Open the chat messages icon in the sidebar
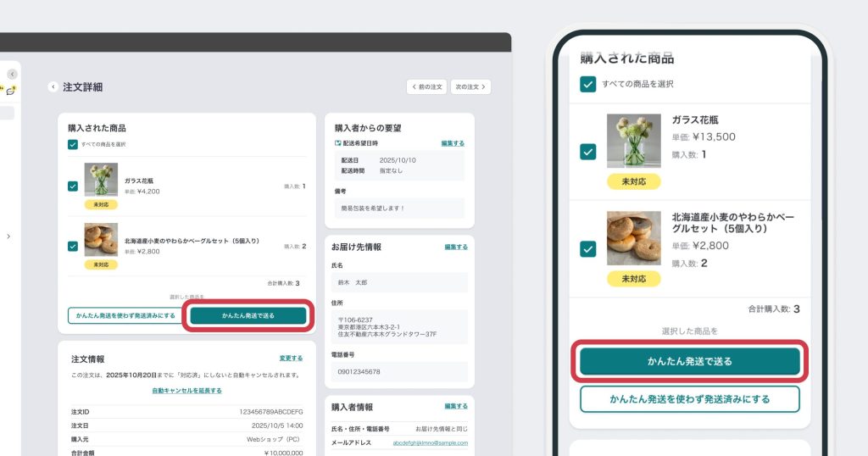Image resolution: width=868 pixels, height=456 pixels. point(11,91)
